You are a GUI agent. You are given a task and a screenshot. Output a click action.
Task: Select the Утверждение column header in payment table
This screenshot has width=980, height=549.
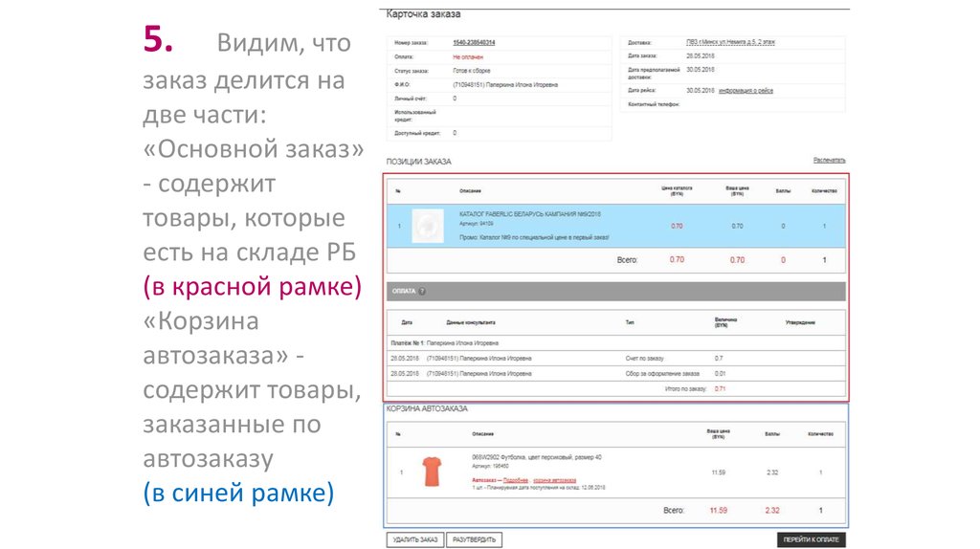click(800, 322)
